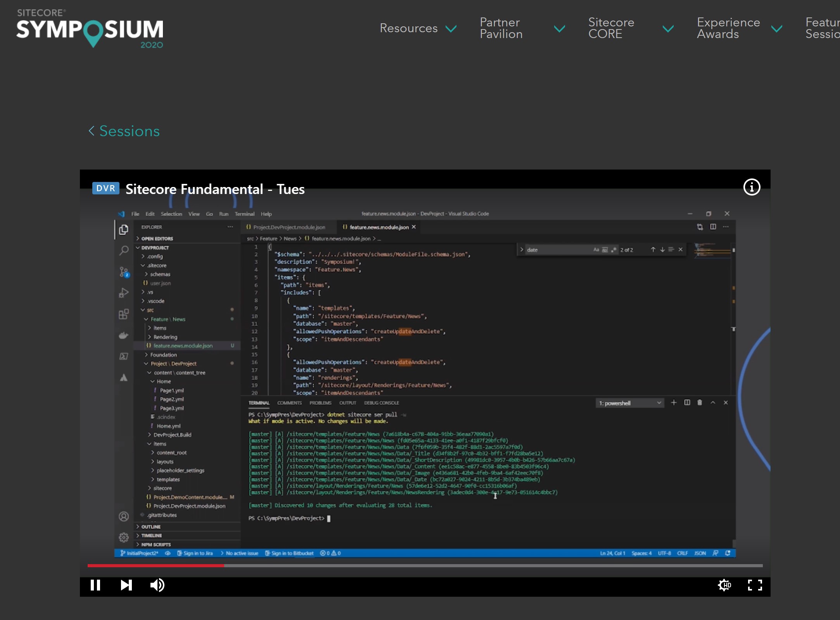Screen dimensions: 840x620
Task: Open Extensions activity icon
Action: [x=124, y=314]
